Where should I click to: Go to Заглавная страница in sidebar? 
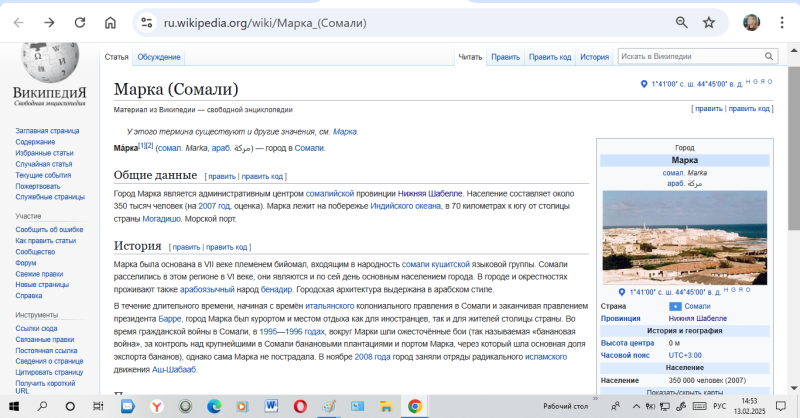coord(47,131)
